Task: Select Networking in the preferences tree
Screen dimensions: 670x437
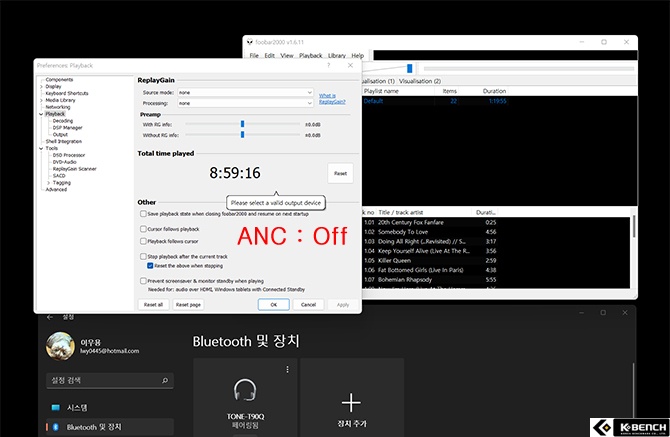Action: click(58, 107)
